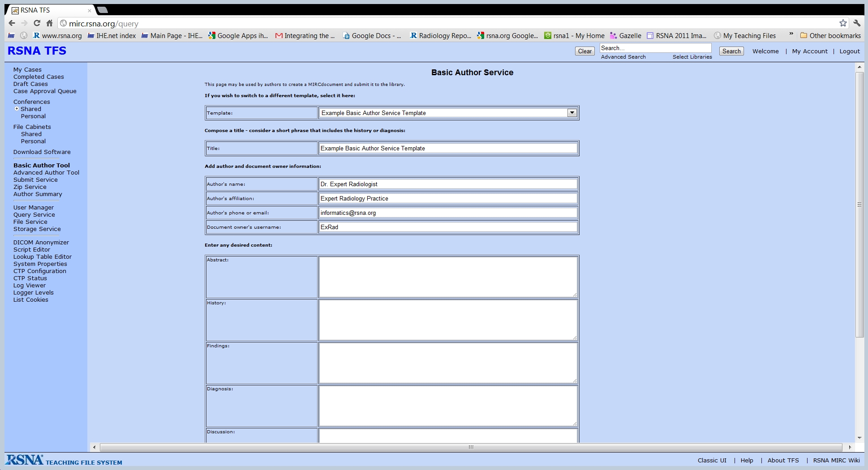Image resolution: width=868 pixels, height=470 pixels.
Task: Open My Cases in the sidebar
Action: [27, 70]
